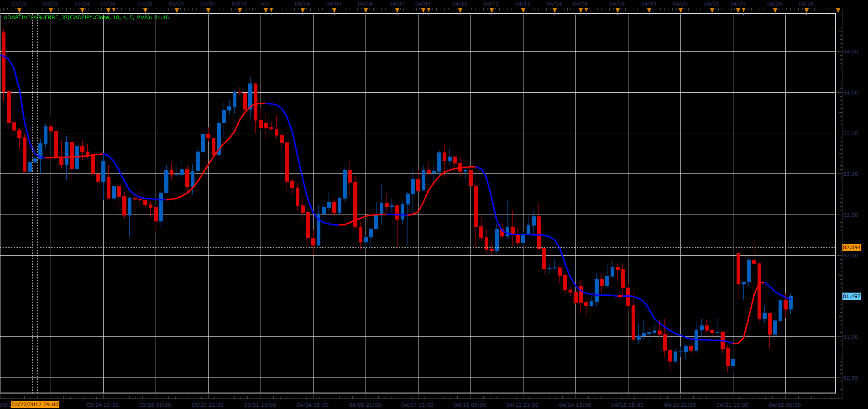
Task: Click the 81.00 price axis label
Action: click(x=851, y=337)
